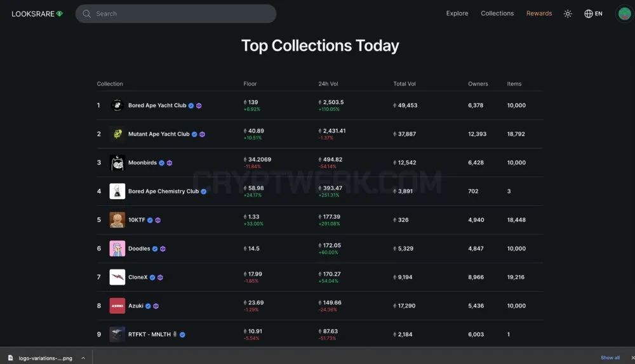The width and height of the screenshot is (635, 364).
Task: Open the RTFKT - MNLTH thumbnail
Action: click(117, 334)
